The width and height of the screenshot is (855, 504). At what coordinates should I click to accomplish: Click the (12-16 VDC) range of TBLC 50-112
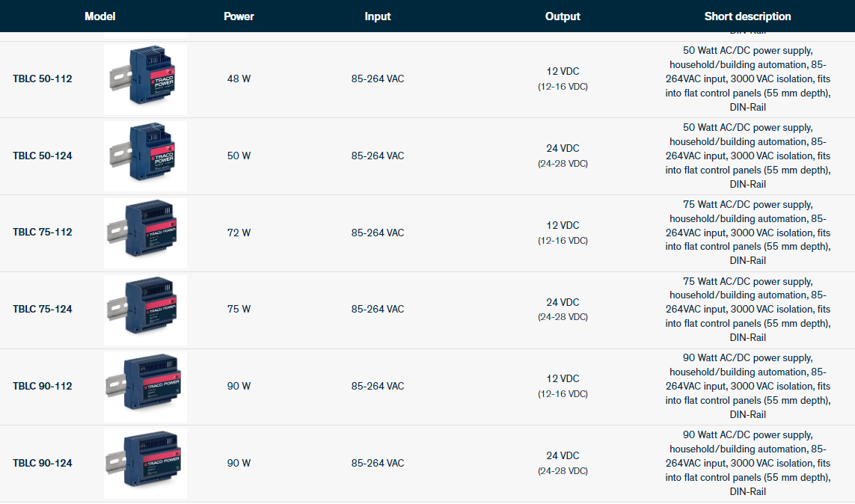(563, 87)
